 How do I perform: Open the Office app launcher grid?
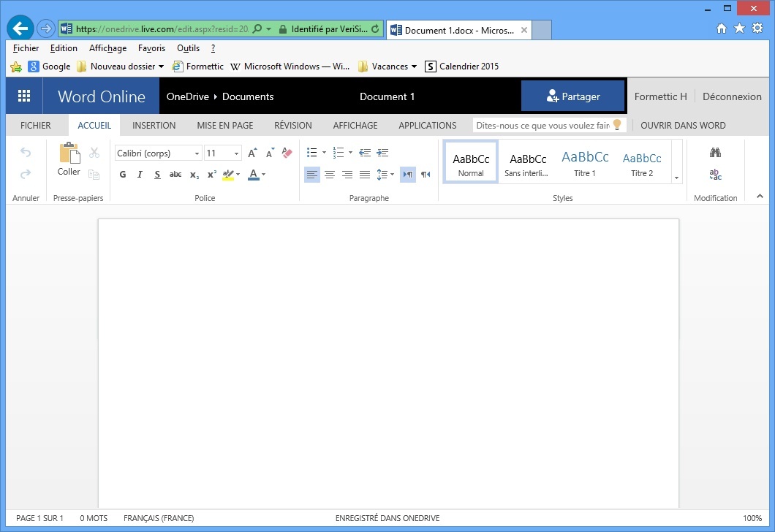coord(24,96)
